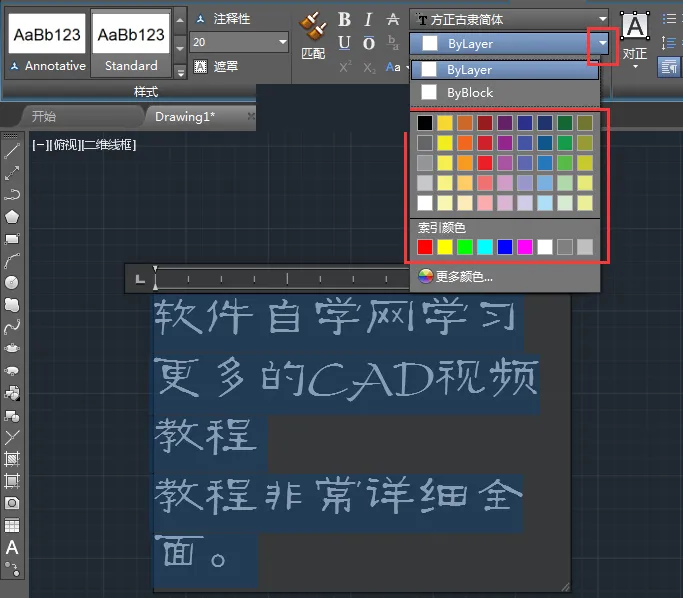Select the Circle tool
Image resolution: width=683 pixels, height=598 pixels.
pos(12,282)
